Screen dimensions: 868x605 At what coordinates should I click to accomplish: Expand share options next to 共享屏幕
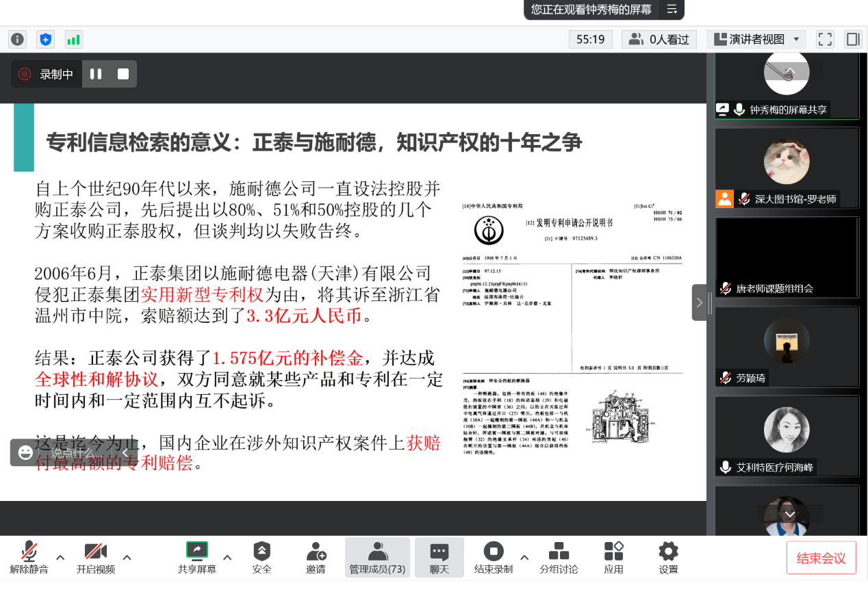pyautogui.click(x=227, y=557)
